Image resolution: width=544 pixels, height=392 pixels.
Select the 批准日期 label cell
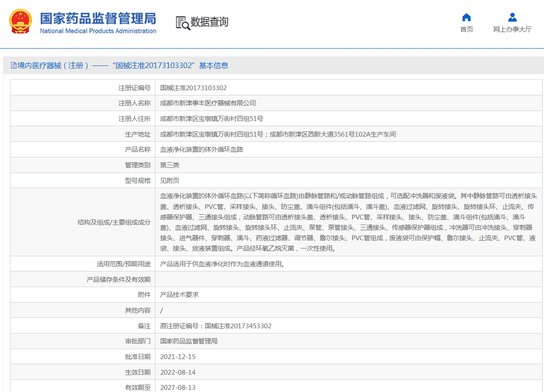83,357
